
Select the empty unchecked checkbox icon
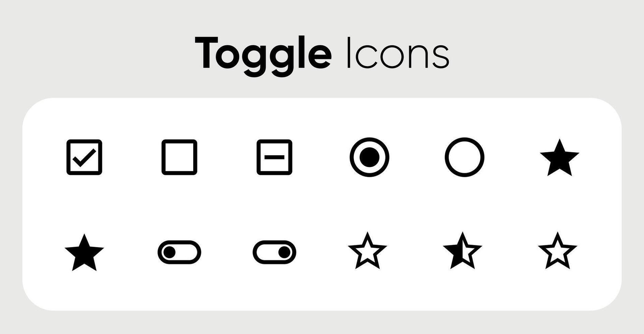(179, 157)
